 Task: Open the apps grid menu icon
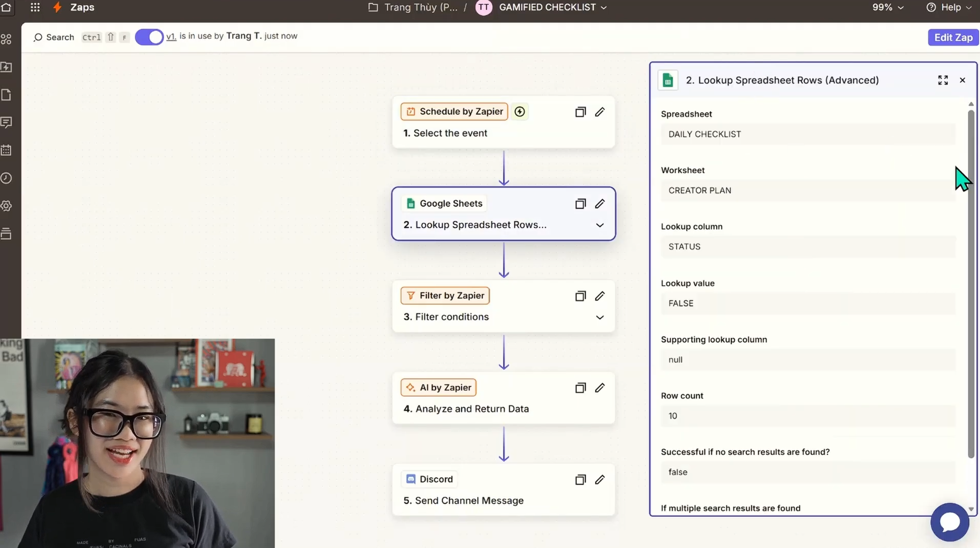35,7
